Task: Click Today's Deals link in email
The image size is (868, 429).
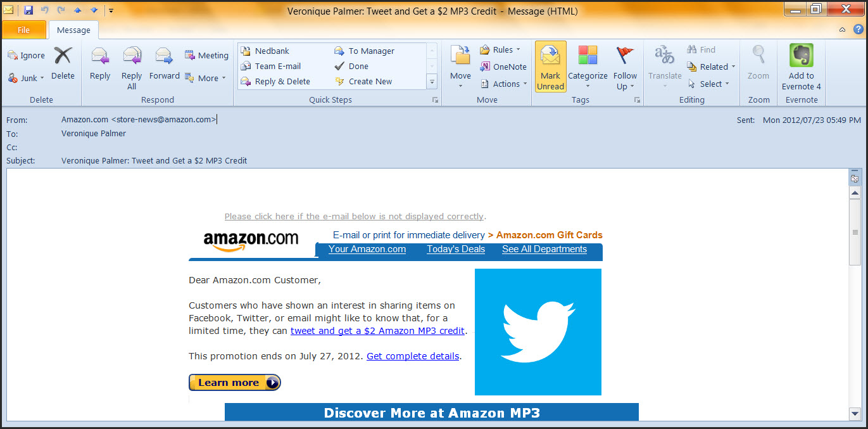Action: pos(456,249)
